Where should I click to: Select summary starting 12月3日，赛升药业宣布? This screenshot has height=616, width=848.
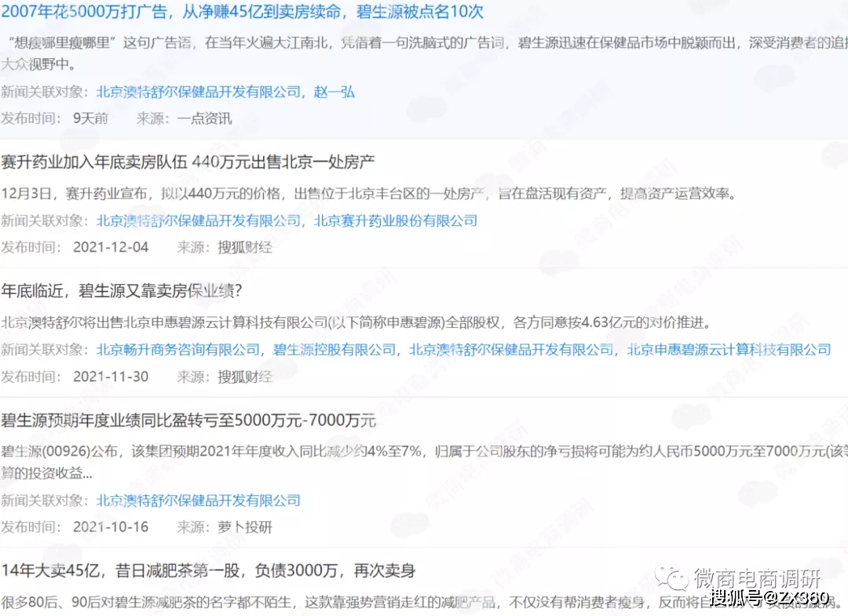pyautogui.click(x=369, y=194)
